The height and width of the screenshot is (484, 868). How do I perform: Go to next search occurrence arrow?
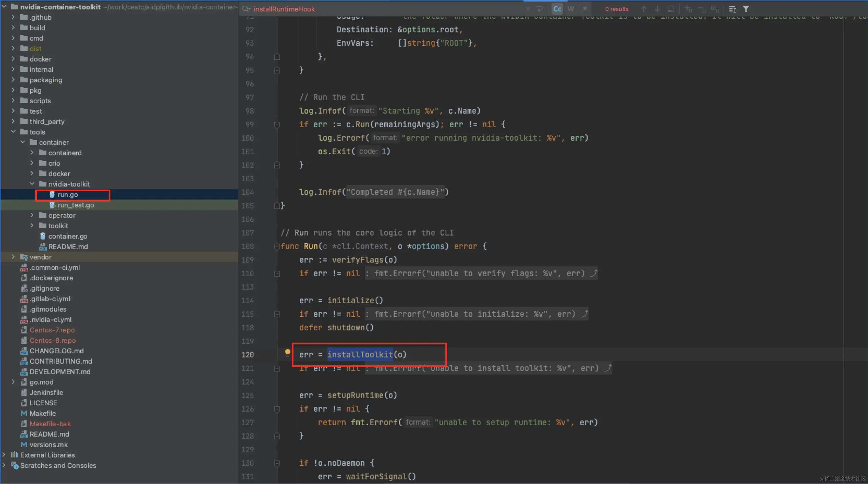(657, 9)
